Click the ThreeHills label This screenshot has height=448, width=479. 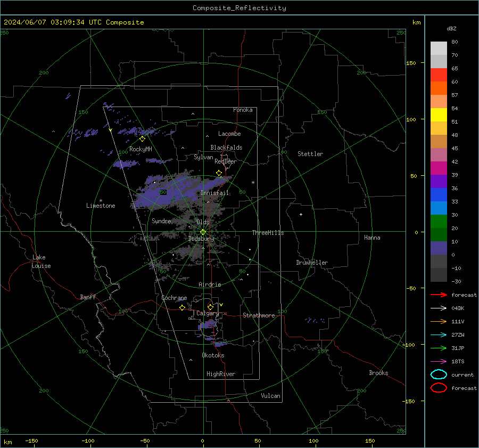[268, 233]
